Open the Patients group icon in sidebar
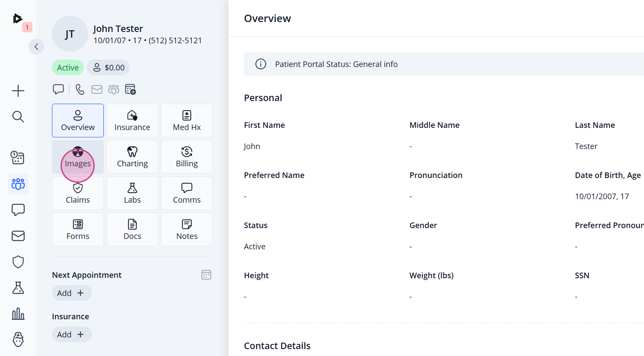 18,184
